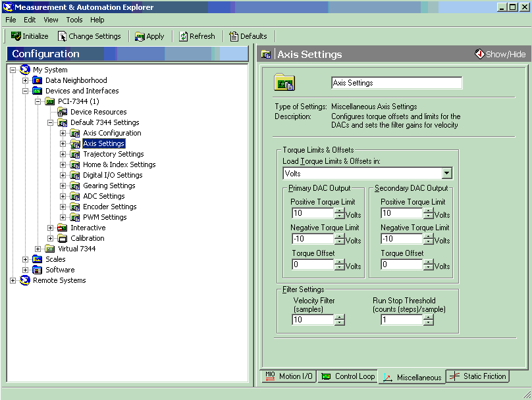
Task: Click the Velocity Filter stepper arrows
Action: coord(340,320)
